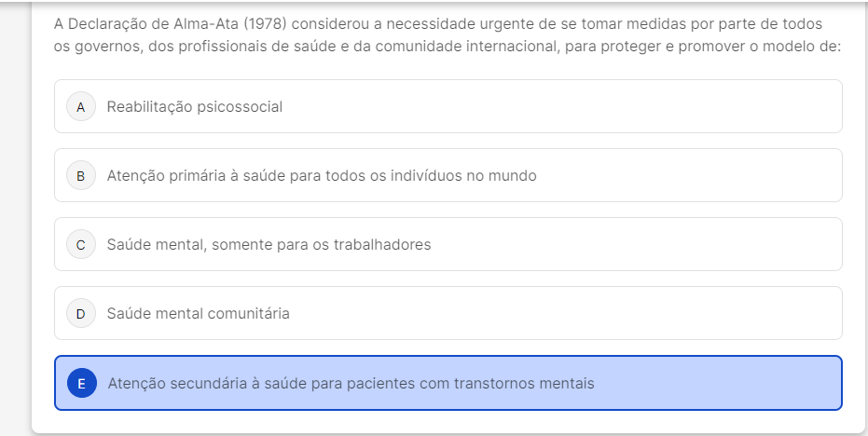Click blank area of option D card
Image resolution: width=868 pixels, height=436 pixels.
pos(606,314)
